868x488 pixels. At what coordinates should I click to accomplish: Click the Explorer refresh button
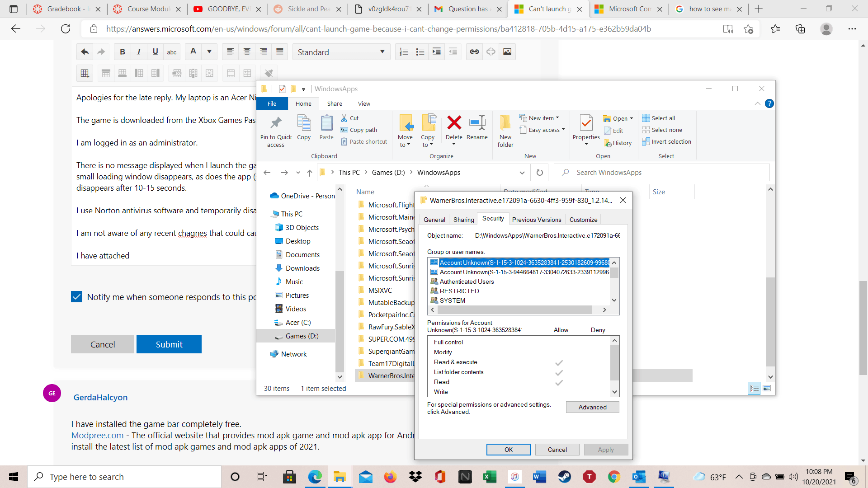coord(540,173)
